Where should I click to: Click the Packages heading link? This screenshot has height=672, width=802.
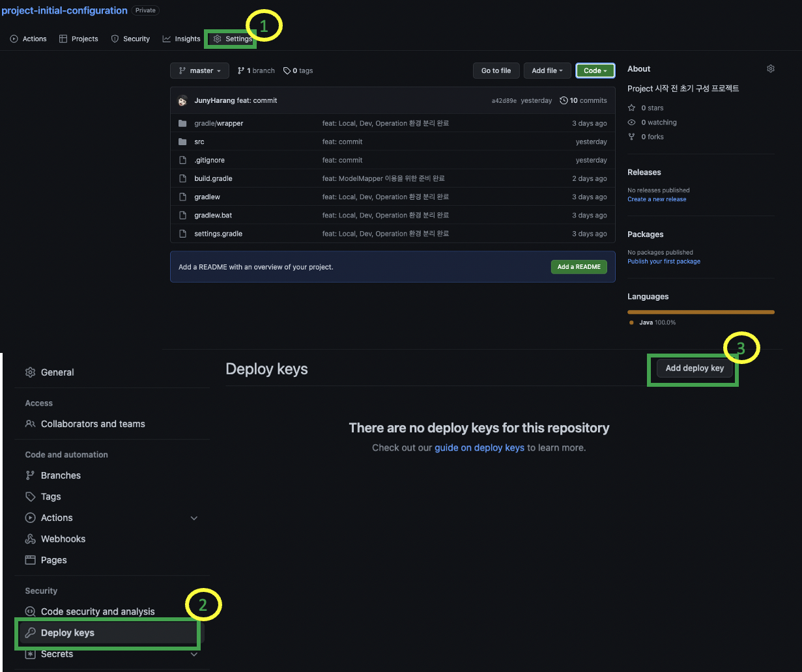click(646, 234)
